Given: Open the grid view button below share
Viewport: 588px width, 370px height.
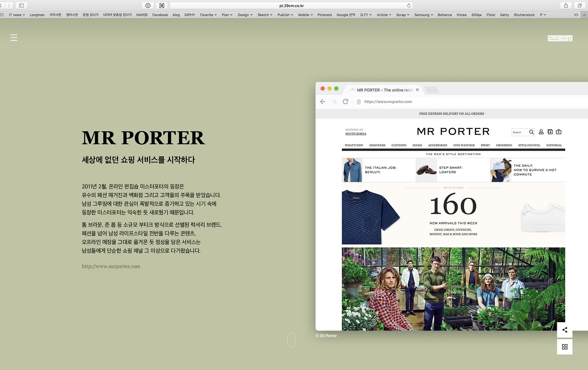Looking at the screenshot, I should 565,347.
